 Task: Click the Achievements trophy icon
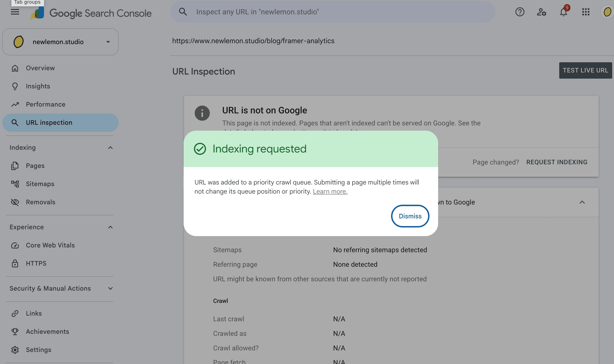15,331
